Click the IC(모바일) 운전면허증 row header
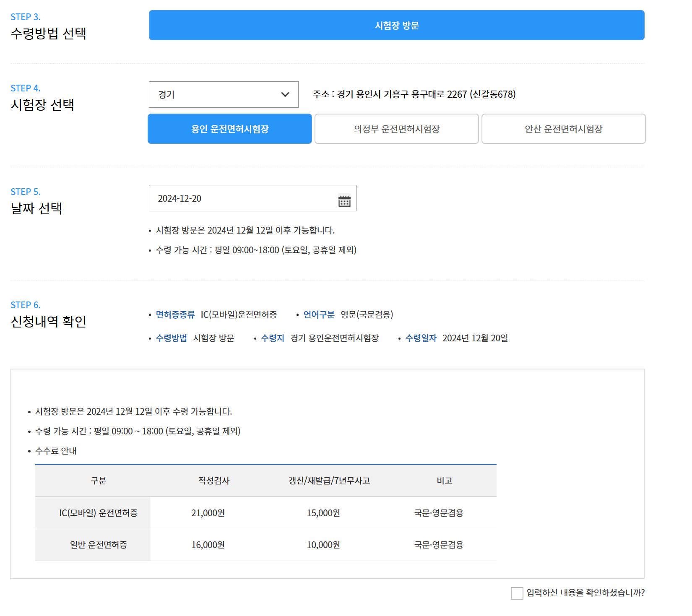The height and width of the screenshot is (616, 692). point(93,513)
